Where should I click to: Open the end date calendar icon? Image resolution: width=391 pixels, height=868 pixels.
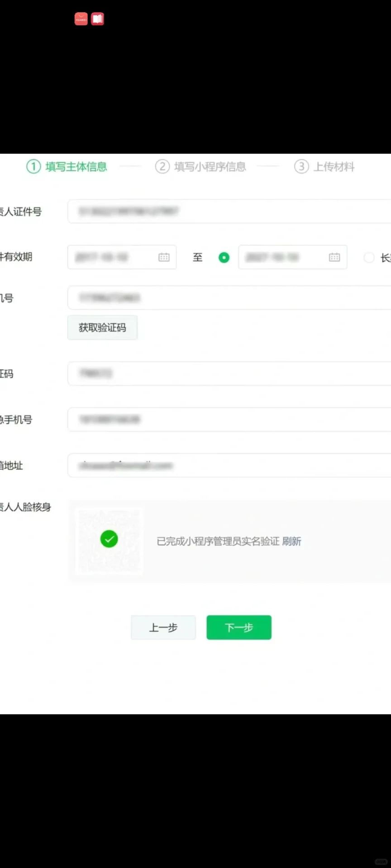point(334,257)
